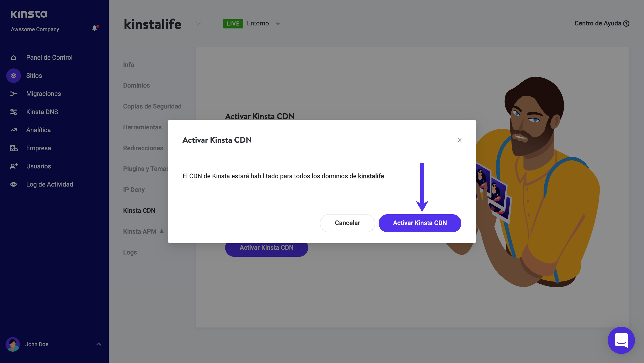Open the Migraciones arrow icon
This screenshot has height=363, width=644.
click(x=14, y=94)
